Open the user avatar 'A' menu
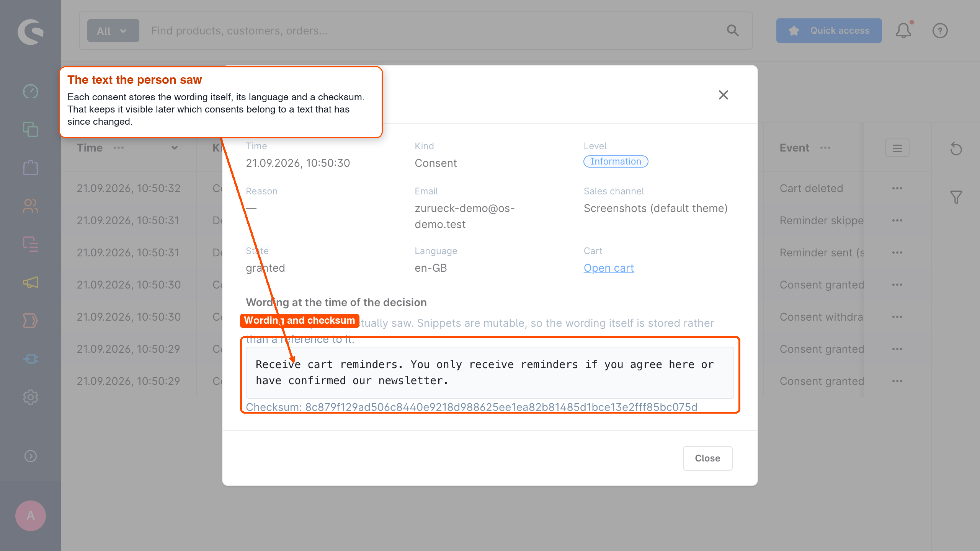The image size is (980, 551). 31,515
